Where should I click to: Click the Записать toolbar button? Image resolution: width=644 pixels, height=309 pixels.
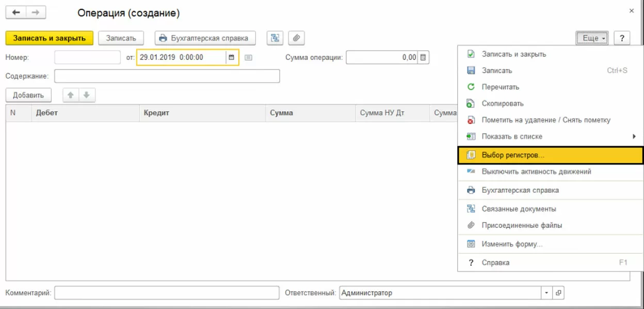pos(121,38)
